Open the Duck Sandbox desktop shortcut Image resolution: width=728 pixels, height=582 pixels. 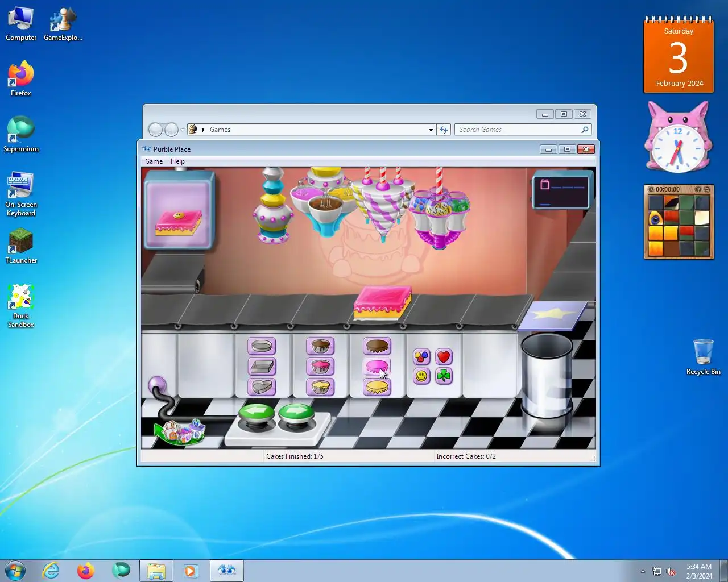pos(21,306)
